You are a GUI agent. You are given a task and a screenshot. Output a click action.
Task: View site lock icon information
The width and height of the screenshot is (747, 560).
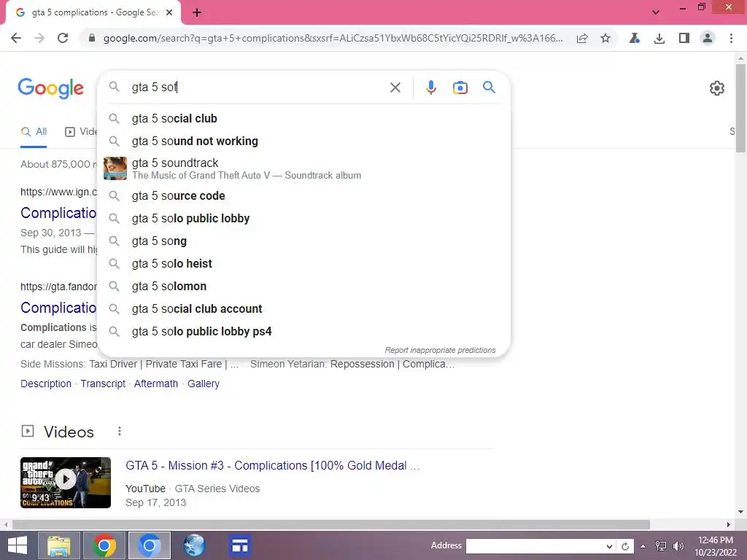[x=92, y=38]
